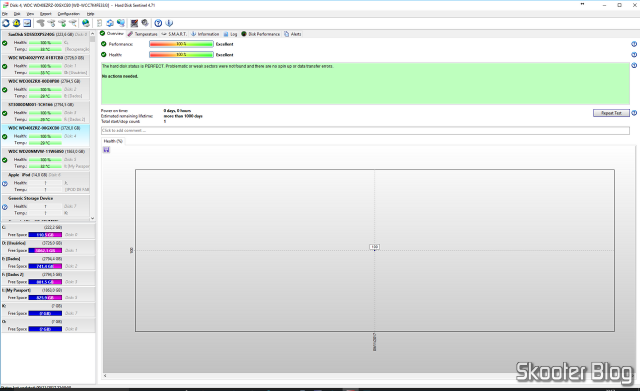Click graph horizontal scrollbar left arrow

[105, 375]
